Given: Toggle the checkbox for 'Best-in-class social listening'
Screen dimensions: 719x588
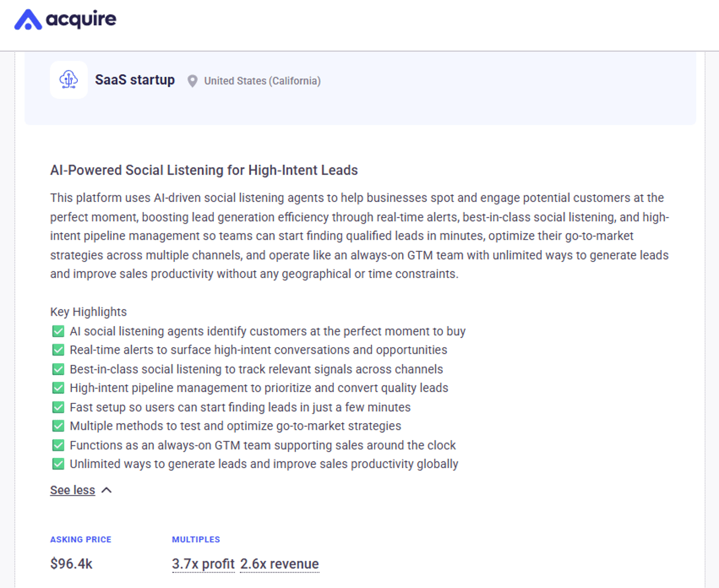Looking at the screenshot, I should [x=58, y=369].
